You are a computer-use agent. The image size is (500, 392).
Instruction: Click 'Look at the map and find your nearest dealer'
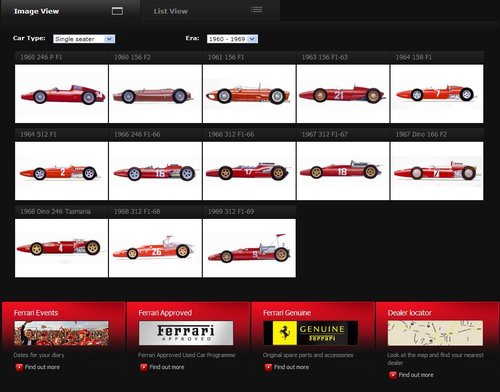(x=435, y=359)
